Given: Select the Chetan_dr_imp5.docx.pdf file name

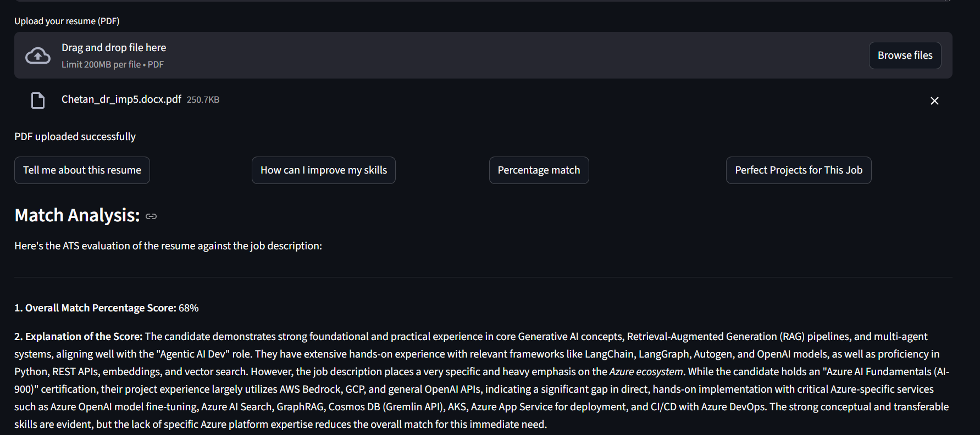Looking at the screenshot, I should click(121, 99).
